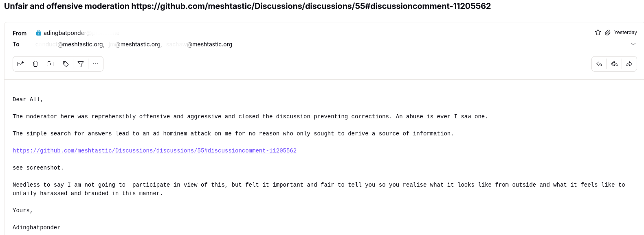
Task: Mark the message as unread with the envelope icon
Action: point(20,64)
